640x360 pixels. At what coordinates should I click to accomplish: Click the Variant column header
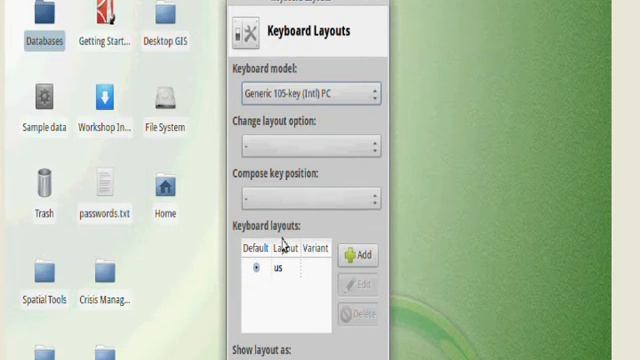click(316, 248)
